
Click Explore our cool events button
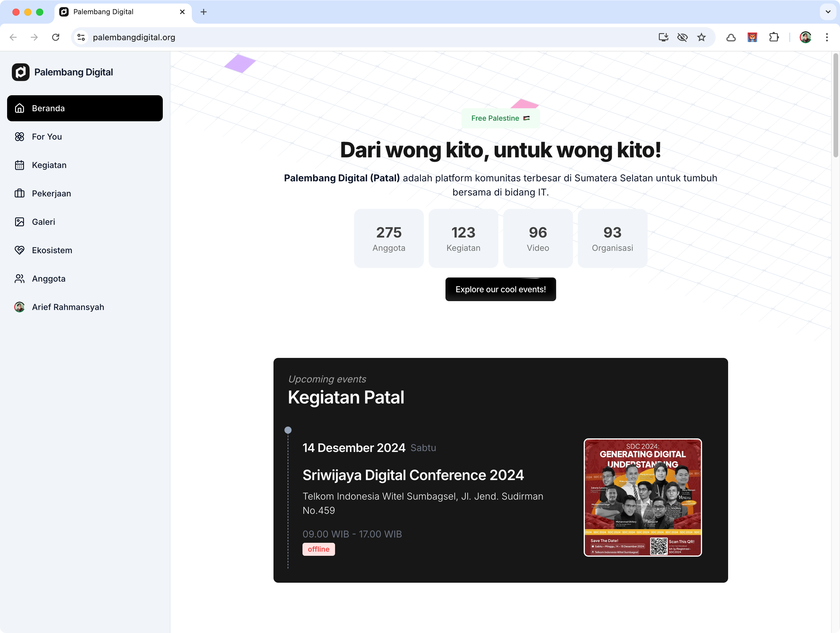(500, 289)
